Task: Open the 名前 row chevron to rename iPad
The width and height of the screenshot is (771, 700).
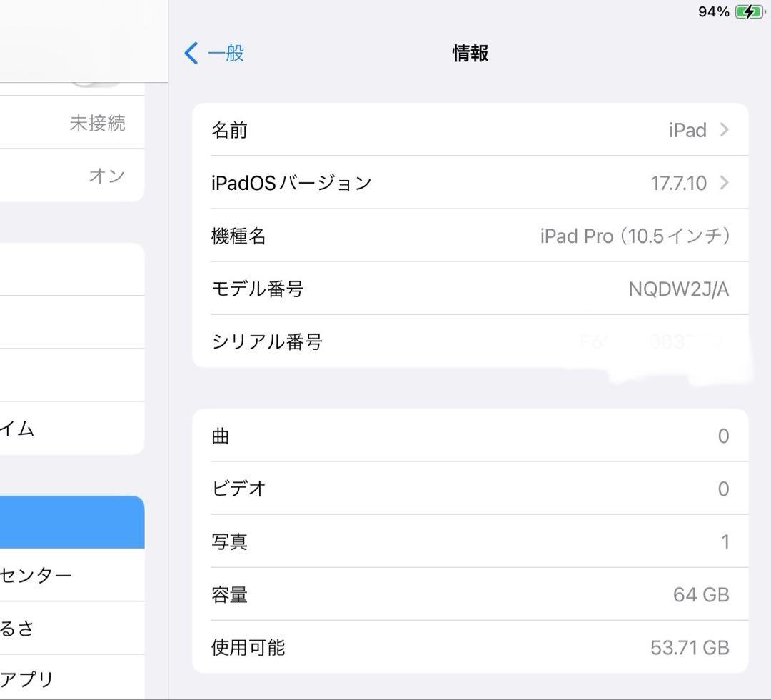Action: 724,130
